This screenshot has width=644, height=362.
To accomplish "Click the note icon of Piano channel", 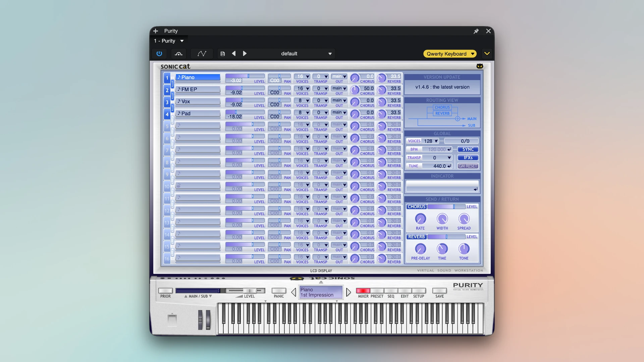I will click(x=179, y=77).
